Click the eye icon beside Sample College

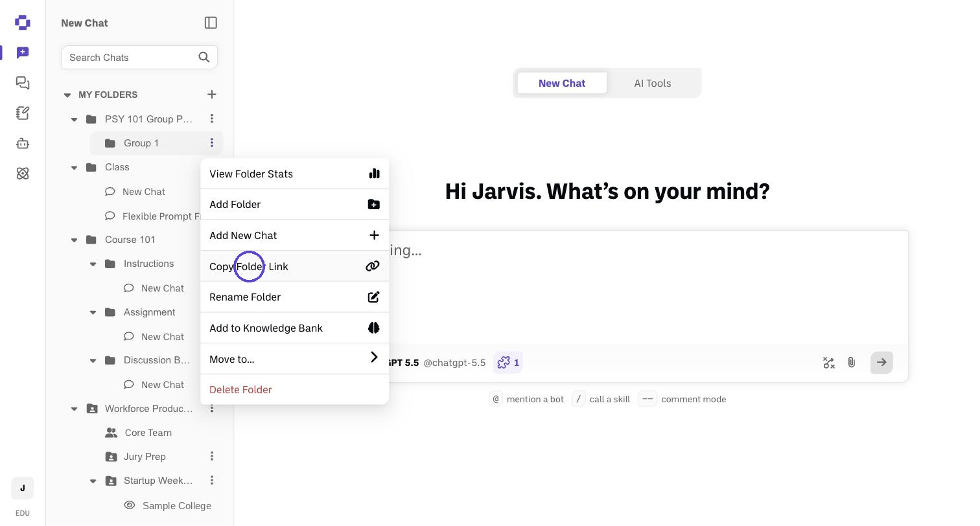coord(130,505)
